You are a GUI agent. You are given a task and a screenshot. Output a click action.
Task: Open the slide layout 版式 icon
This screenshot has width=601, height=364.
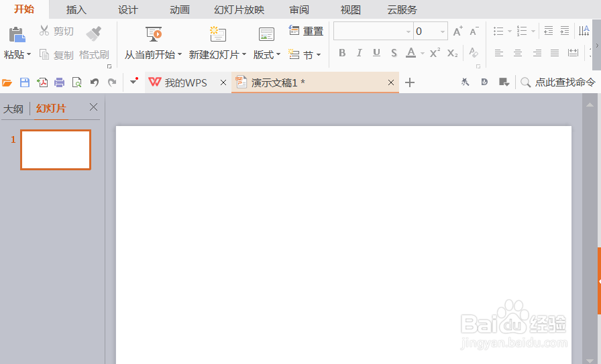point(266,34)
